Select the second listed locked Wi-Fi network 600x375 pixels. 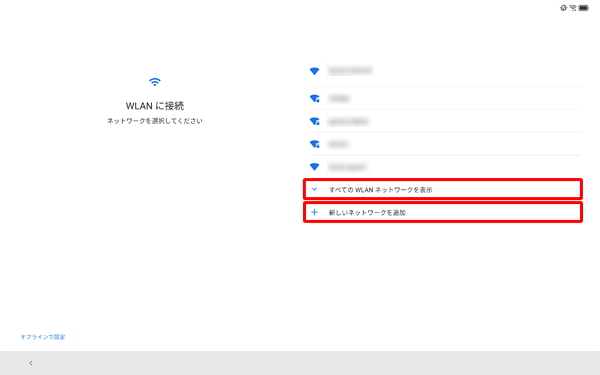tap(445, 98)
